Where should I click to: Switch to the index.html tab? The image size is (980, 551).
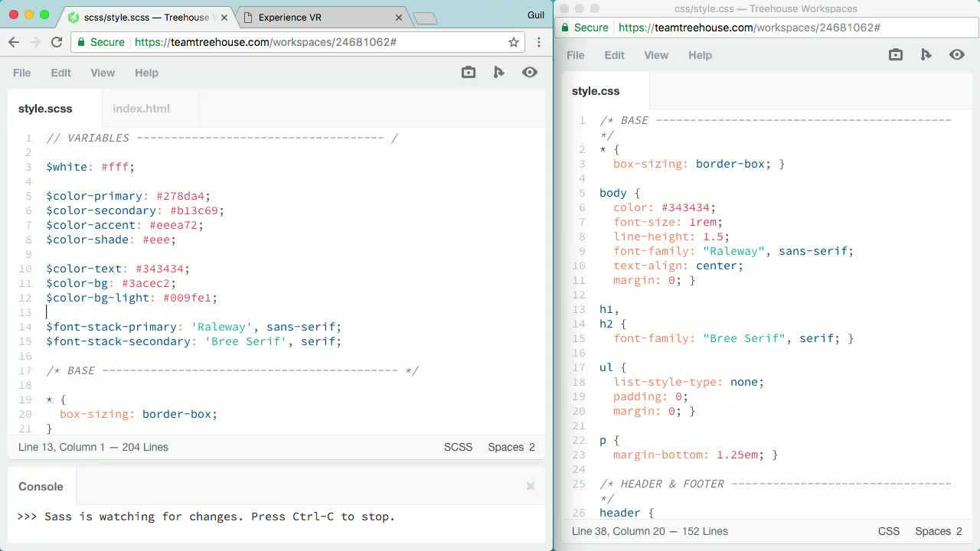pos(141,108)
